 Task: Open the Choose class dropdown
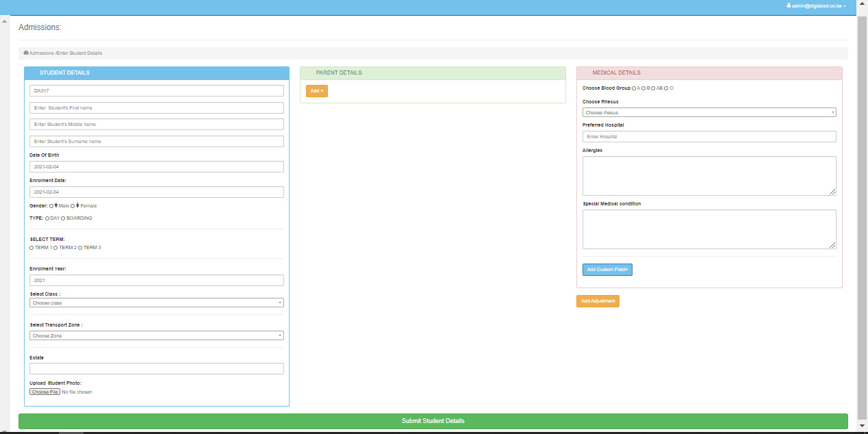pos(156,303)
